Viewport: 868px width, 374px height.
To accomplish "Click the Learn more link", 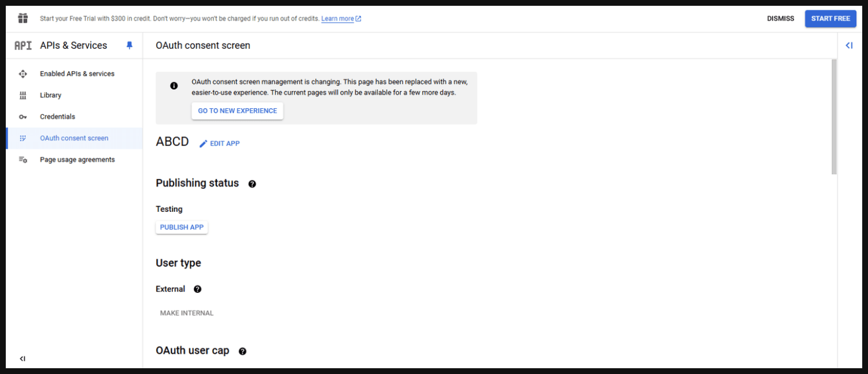I will tap(338, 19).
